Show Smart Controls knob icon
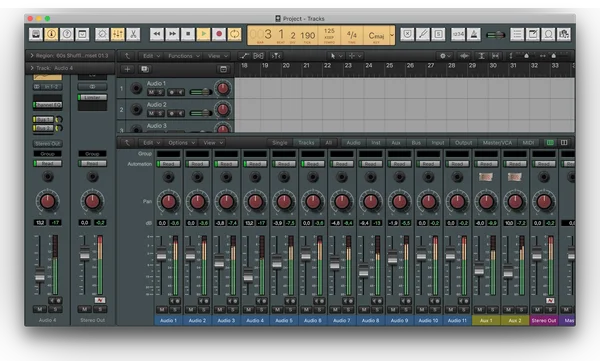The height and width of the screenshot is (361, 600). click(x=102, y=34)
